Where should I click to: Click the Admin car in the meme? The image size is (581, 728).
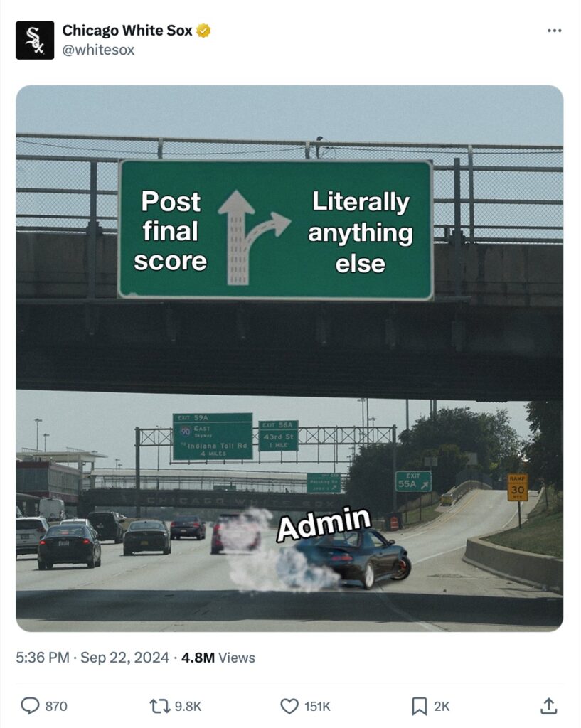point(351,558)
